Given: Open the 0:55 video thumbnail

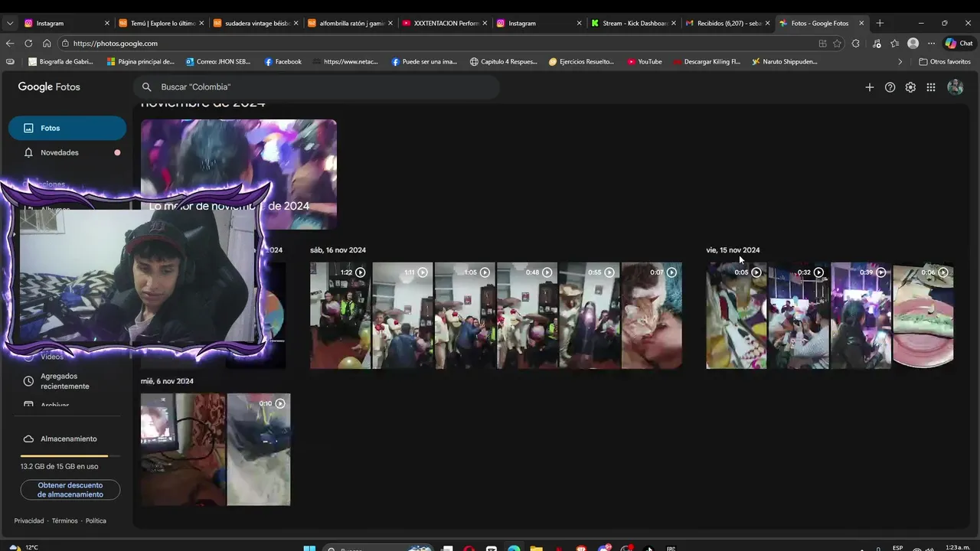Looking at the screenshot, I should pos(590,315).
